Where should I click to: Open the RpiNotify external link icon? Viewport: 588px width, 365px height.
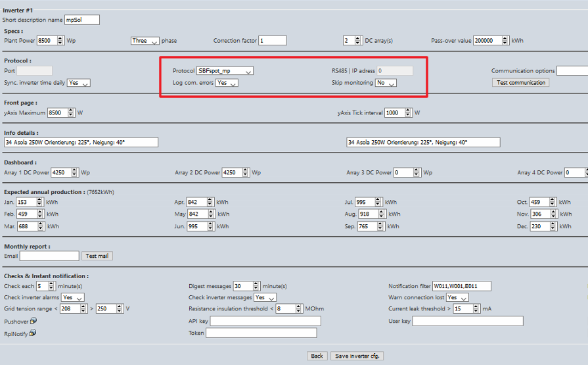point(33,333)
